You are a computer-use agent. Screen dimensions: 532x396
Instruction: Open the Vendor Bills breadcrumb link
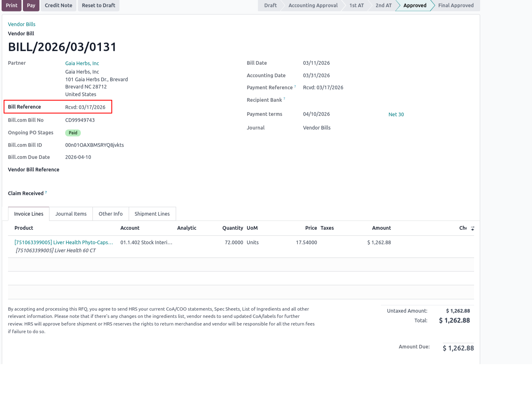22,24
